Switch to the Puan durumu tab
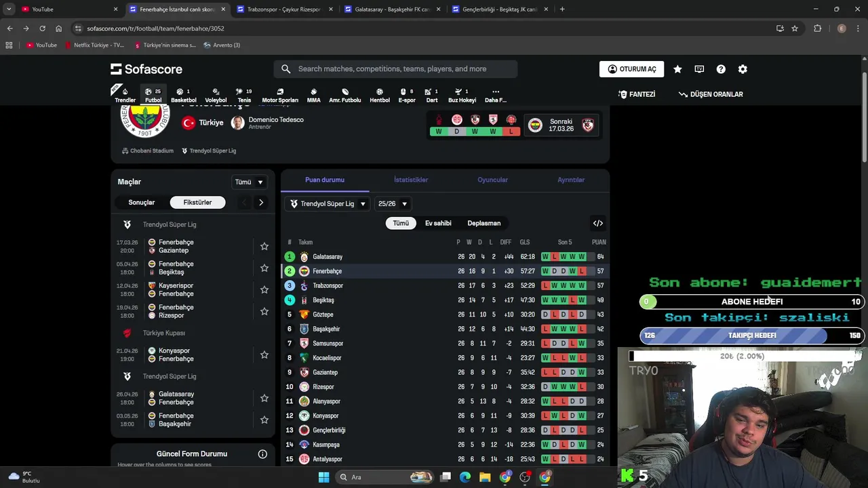Screen dimensions: 868x488 [325, 180]
